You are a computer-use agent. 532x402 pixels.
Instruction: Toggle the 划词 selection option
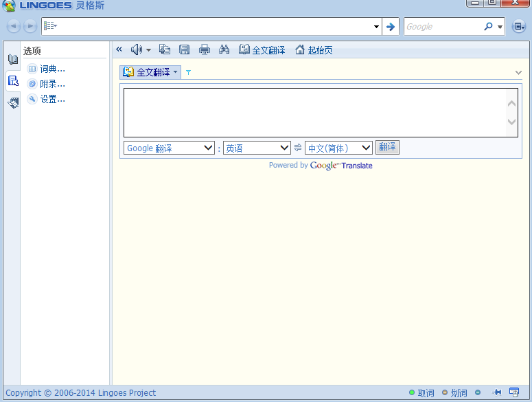click(454, 393)
